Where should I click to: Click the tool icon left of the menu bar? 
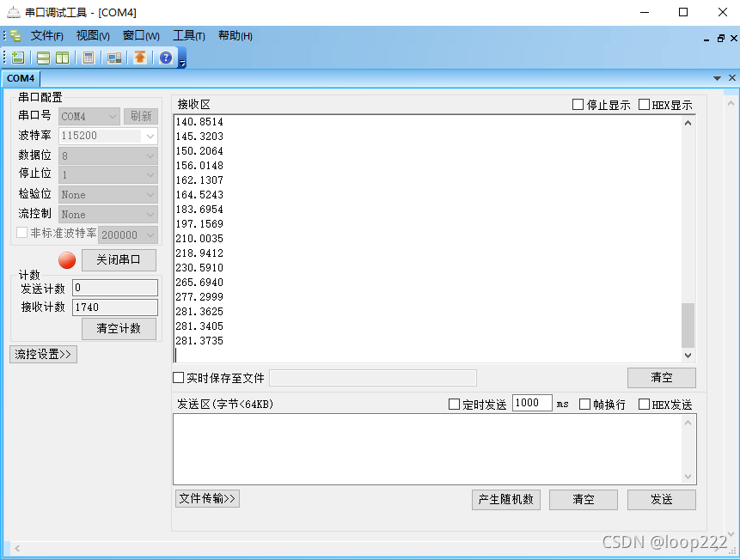[15, 36]
